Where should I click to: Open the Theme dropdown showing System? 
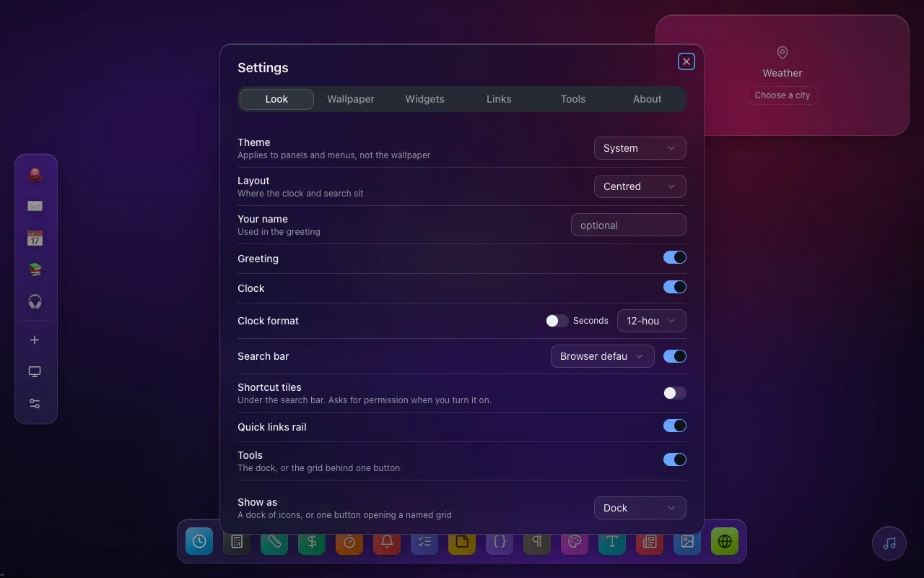pyautogui.click(x=640, y=148)
